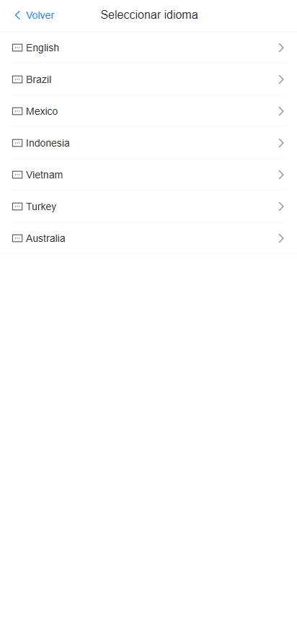Choose the Turkey language label
This screenshot has width=297, height=644.
(x=41, y=206)
